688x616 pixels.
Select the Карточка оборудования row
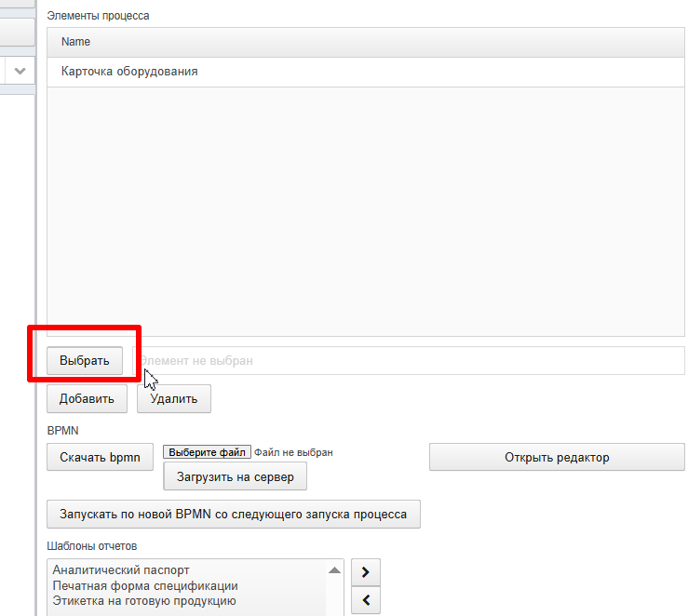tap(366, 72)
